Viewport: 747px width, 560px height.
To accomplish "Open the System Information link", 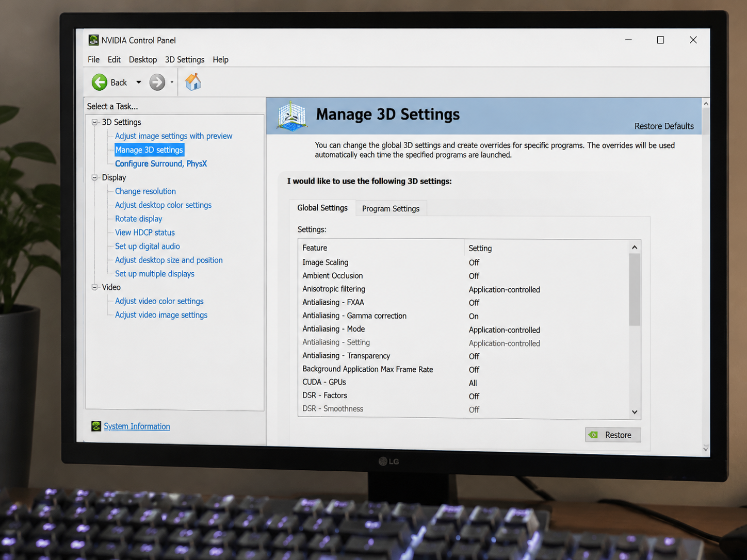I will pos(137,426).
